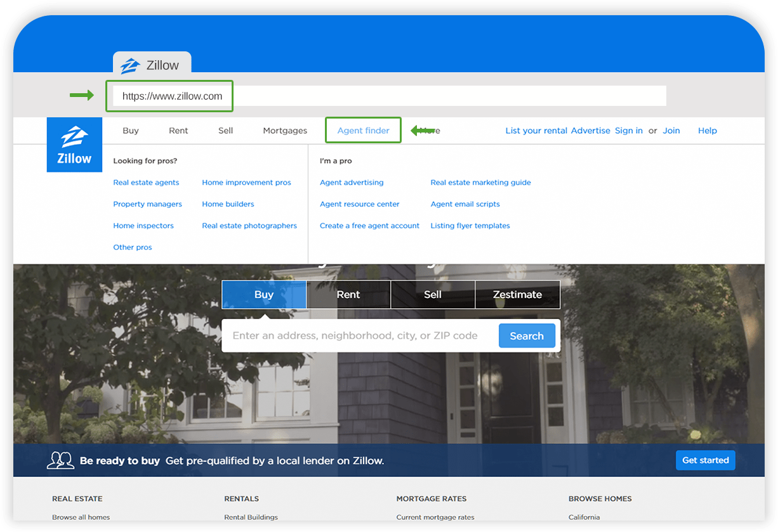Image resolution: width=778 pixels, height=532 pixels.
Task: Open Create a free agent account
Action: coord(369,225)
